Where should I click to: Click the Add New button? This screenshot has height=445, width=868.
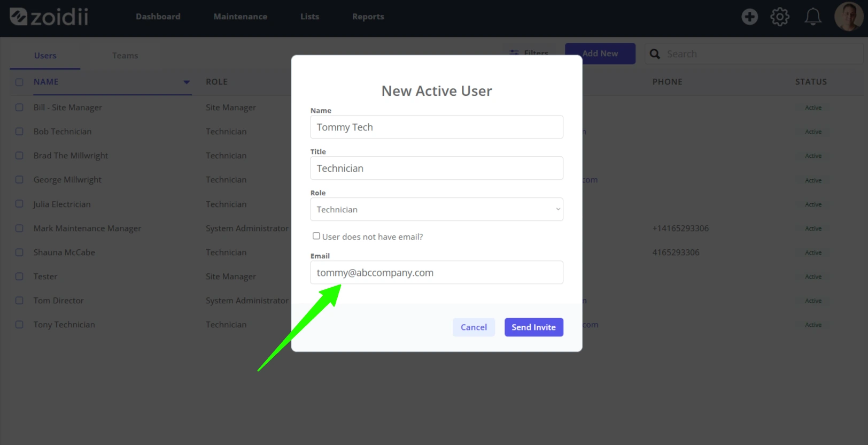pos(600,53)
